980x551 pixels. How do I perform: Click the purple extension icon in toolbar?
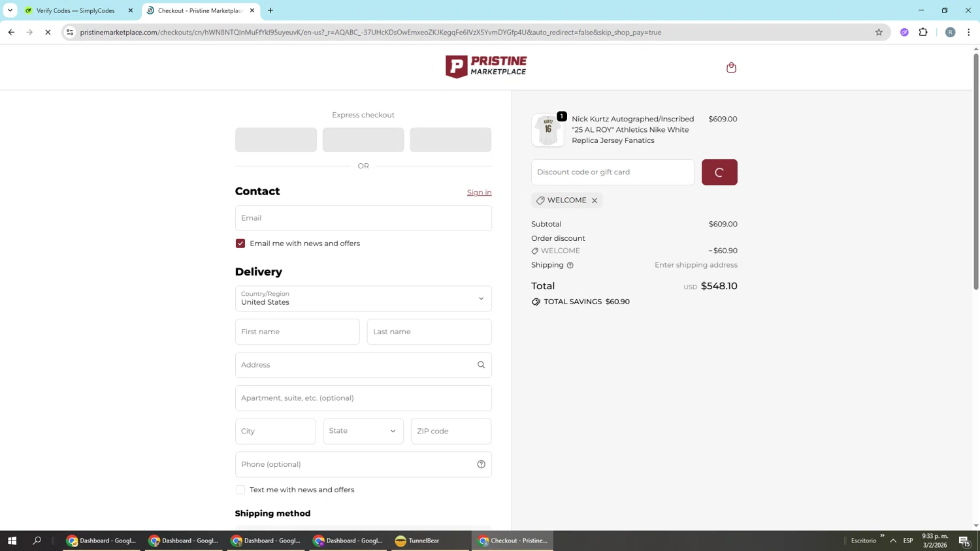click(x=904, y=32)
